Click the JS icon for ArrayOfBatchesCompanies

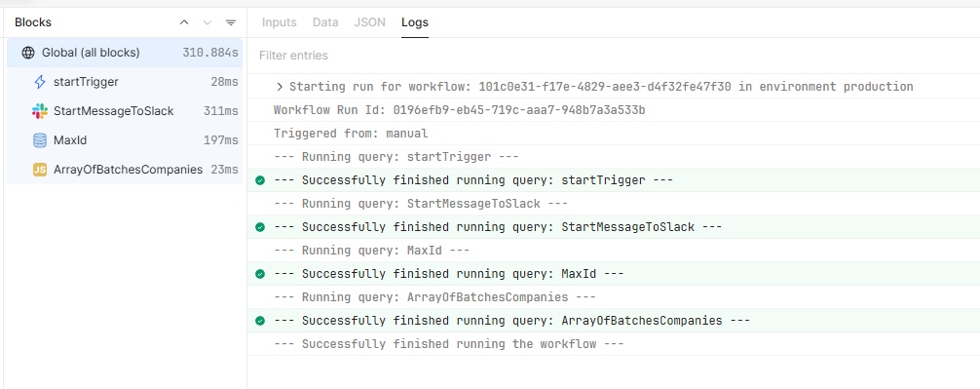coord(40,170)
